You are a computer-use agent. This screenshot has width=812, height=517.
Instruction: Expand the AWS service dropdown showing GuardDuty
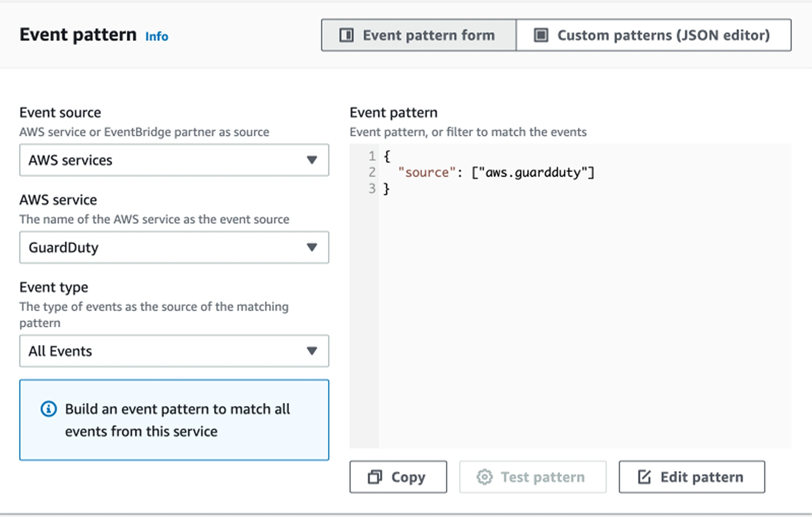[x=174, y=247]
